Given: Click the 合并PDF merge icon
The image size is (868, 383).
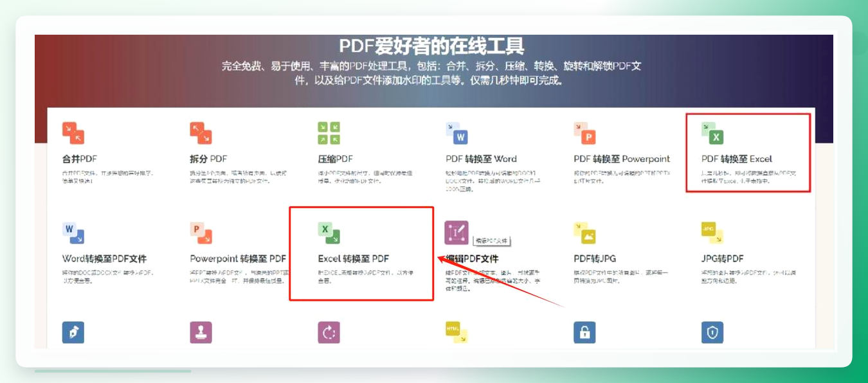Looking at the screenshot, I should (73, 133).
